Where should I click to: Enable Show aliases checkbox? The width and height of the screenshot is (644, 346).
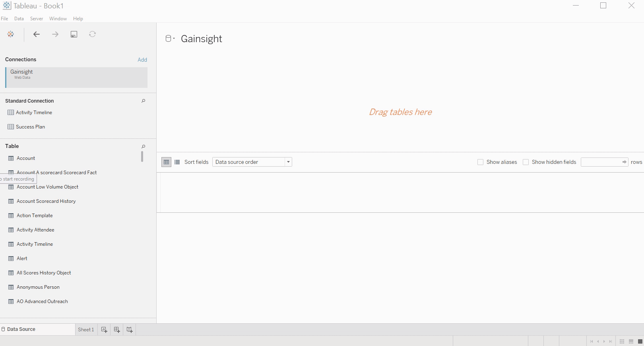point(480,162)
